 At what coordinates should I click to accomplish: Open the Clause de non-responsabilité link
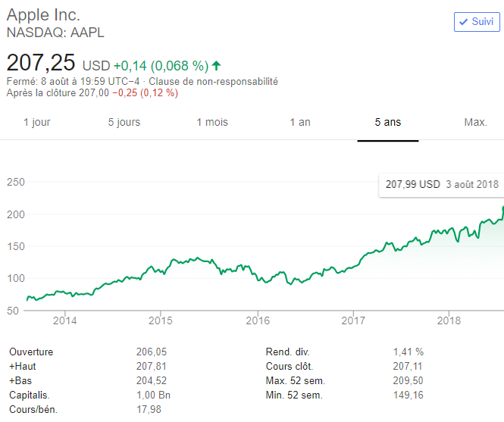(213, 81)
